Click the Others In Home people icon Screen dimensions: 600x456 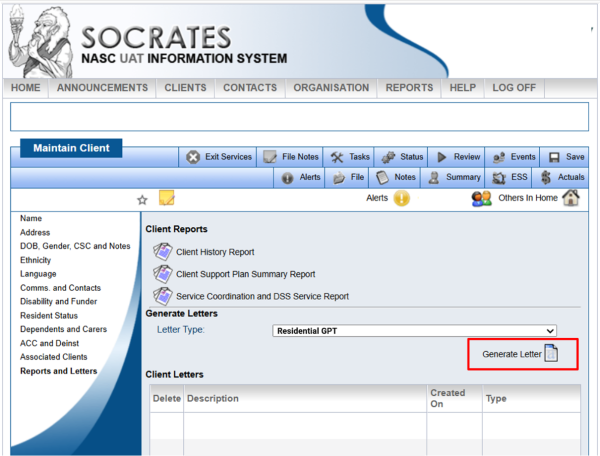pos(481,199)
